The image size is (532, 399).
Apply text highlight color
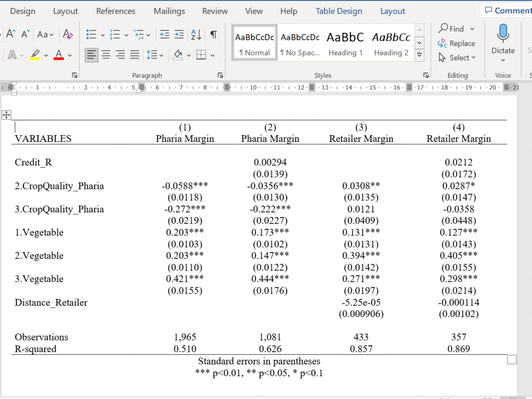tap(35, 55)
